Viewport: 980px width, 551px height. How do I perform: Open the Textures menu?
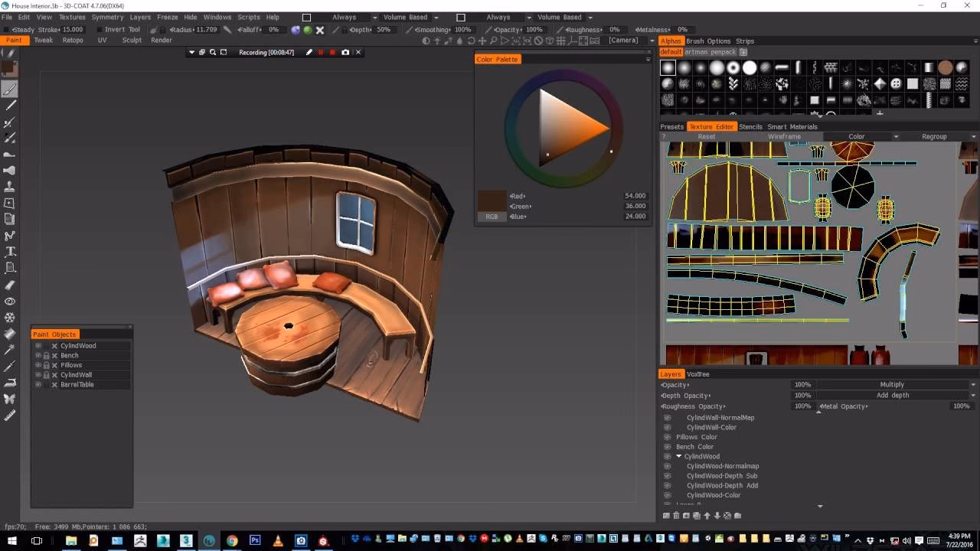[x=71, y=17]
